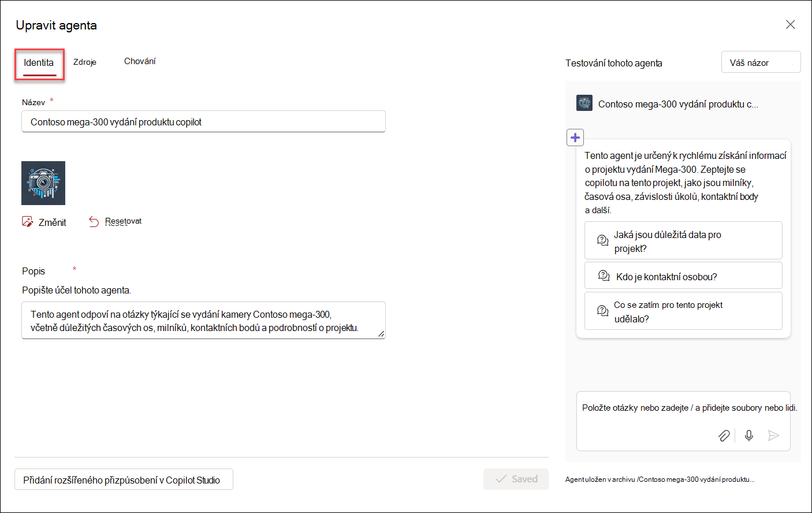Click into the Popis description text area

[203, 321]
